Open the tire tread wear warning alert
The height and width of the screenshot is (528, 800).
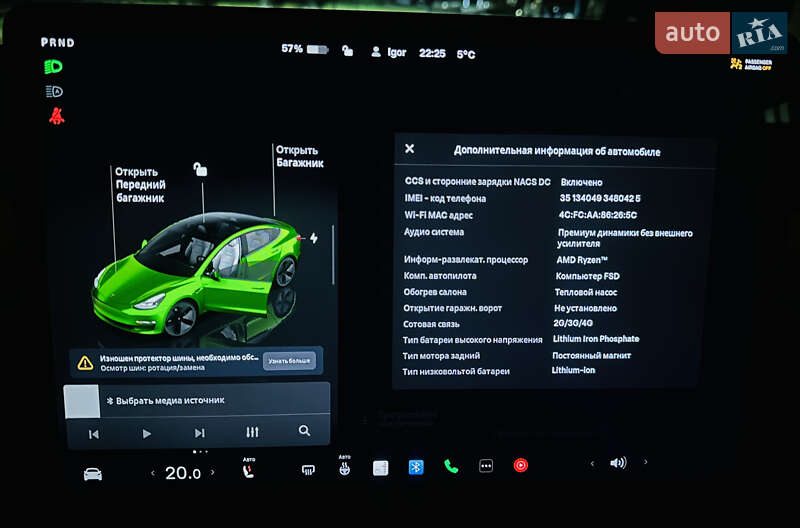(x=196, y=362)
